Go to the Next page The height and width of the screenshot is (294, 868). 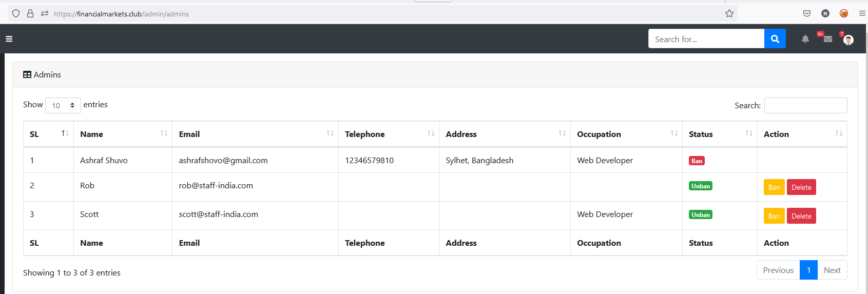(832, 270)
